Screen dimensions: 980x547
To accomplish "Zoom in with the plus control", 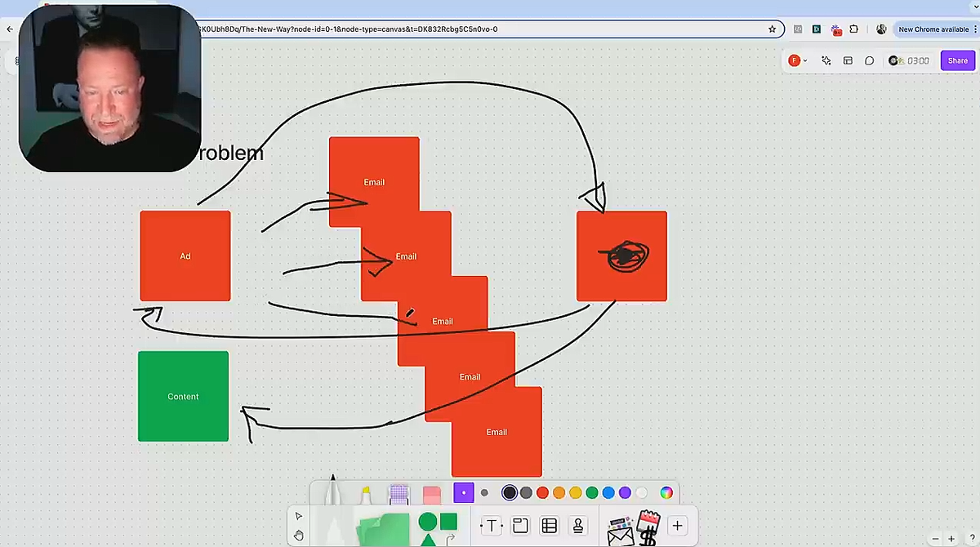I will [x=951, y=539].
